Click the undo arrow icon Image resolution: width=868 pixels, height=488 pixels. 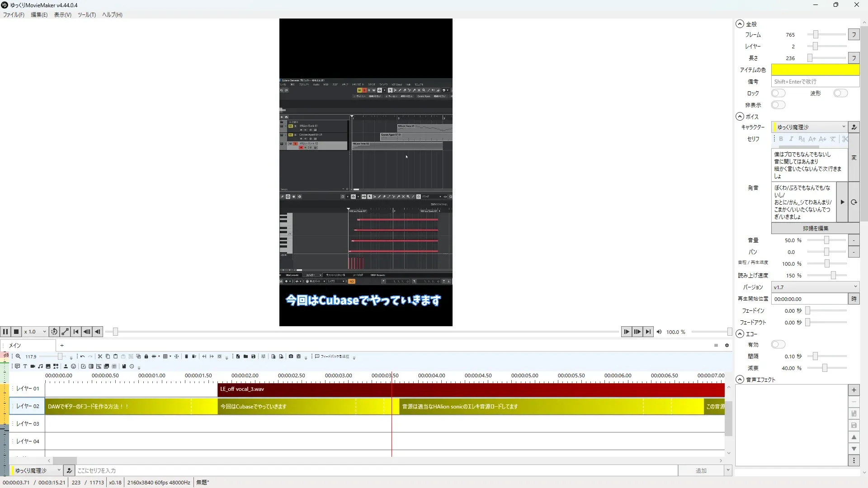pos(82,357)
